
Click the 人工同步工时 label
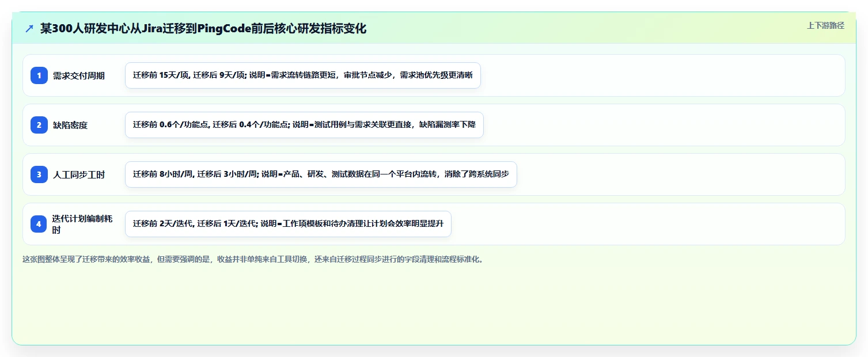[x=79, y=174]
